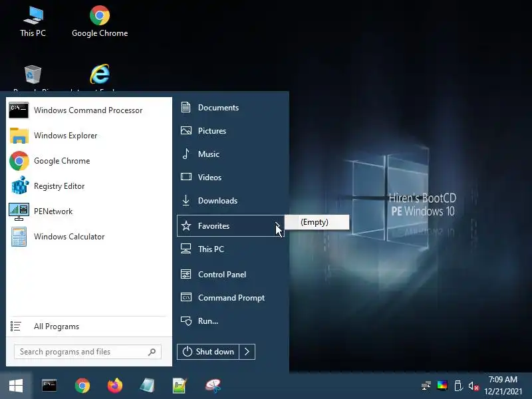Click the Run... icon

click(186, 321)
